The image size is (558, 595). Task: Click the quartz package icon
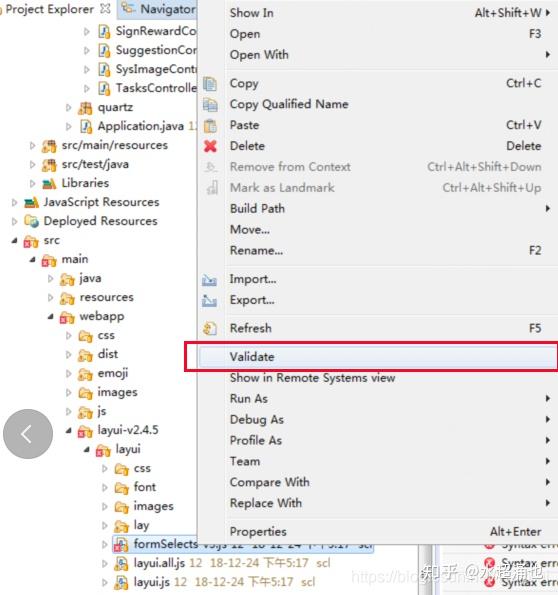[85, 108]
